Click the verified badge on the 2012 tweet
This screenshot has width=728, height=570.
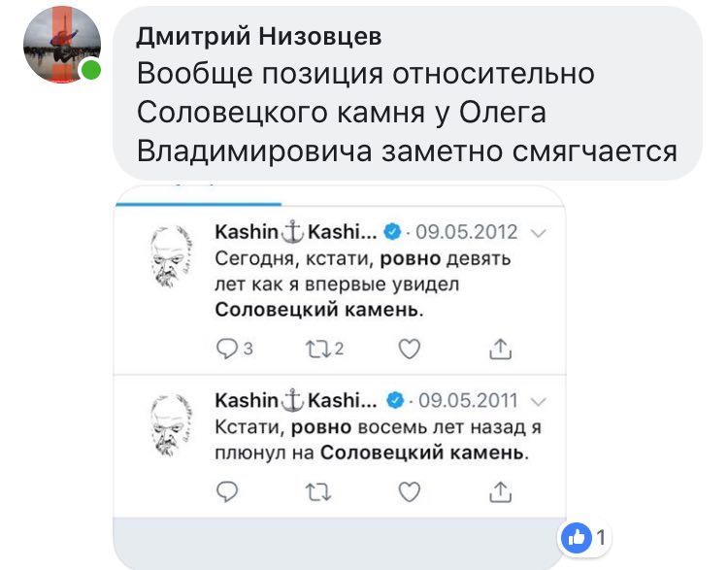click(x=392, y=233)
